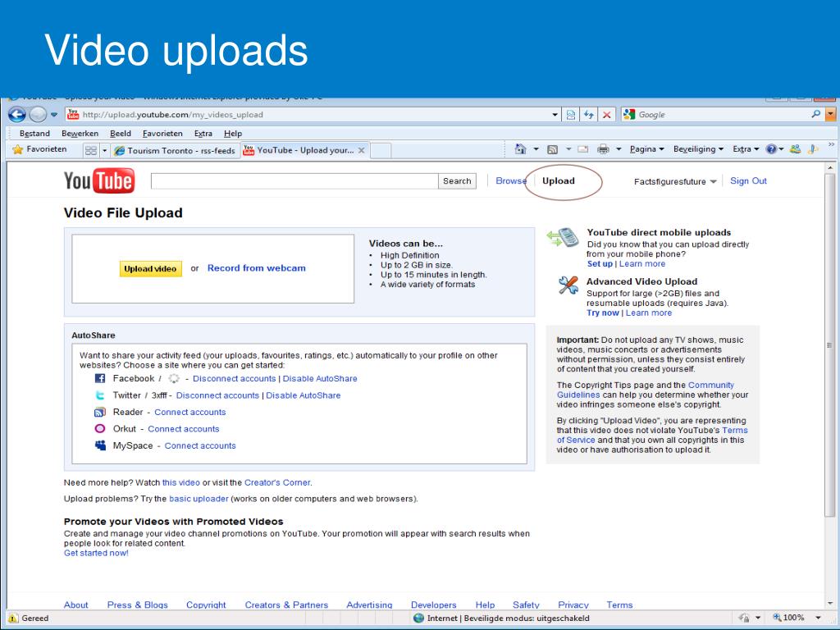Open the zoom level 100% dropdown
This screenshot has width=840, height=630.
pyautogui.click(x=794, y=618)
